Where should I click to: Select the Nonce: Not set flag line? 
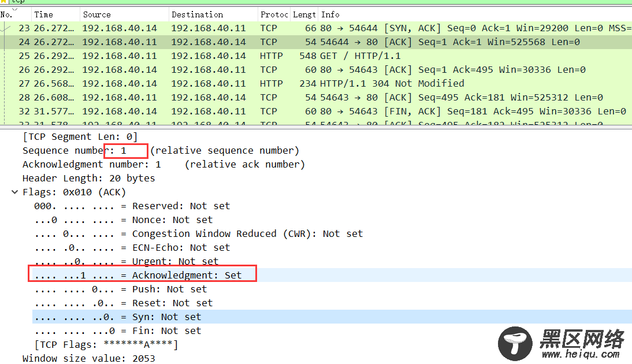pos(123,220)
